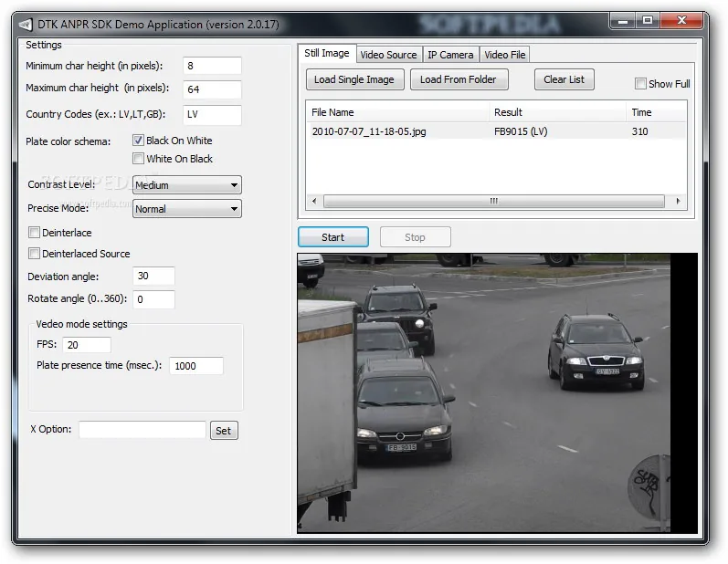Screen dimensions: 728x564
Task: Expand the Precise Mode dropdown arrow
Action: point(234,209)
